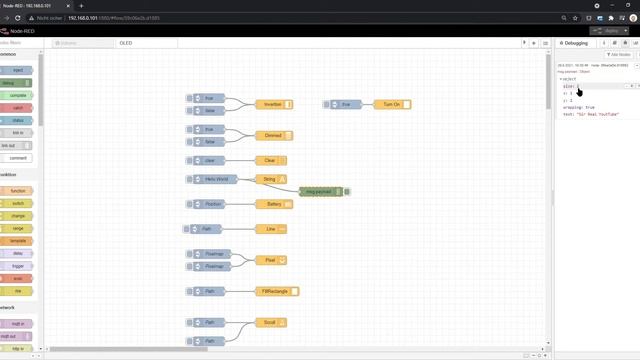The width and height of the screenshot is (640, 360).
Task: Open the list of flows icon
Action: click(545, 43)
